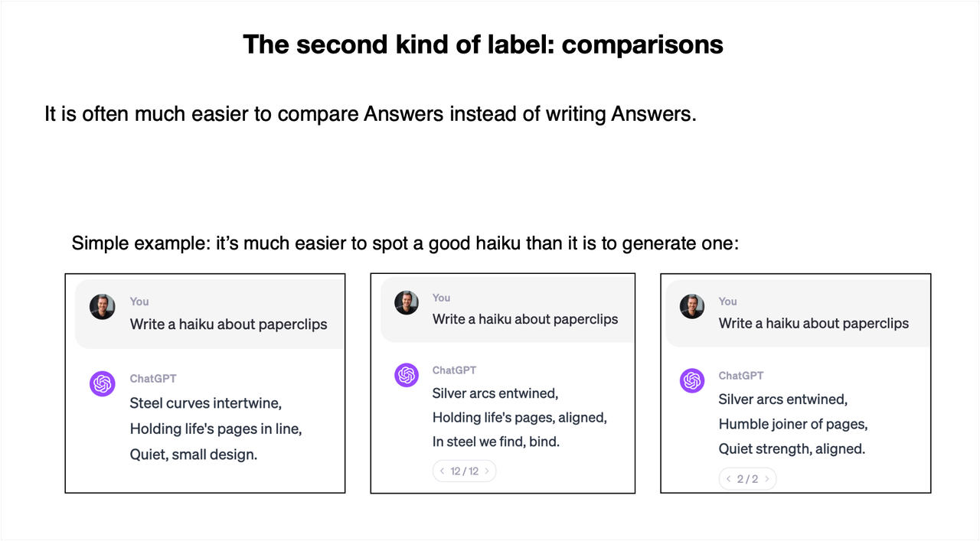Viewport: 980px width, 541px height.
Task: Click sentence about comparing Answers
Action: (x=371, y=114)
